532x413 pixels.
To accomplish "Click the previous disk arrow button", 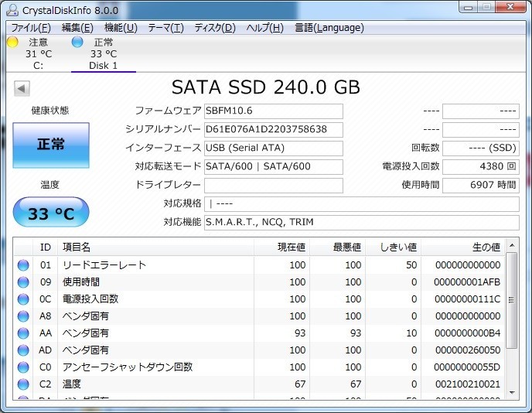I will coord(22,89).
